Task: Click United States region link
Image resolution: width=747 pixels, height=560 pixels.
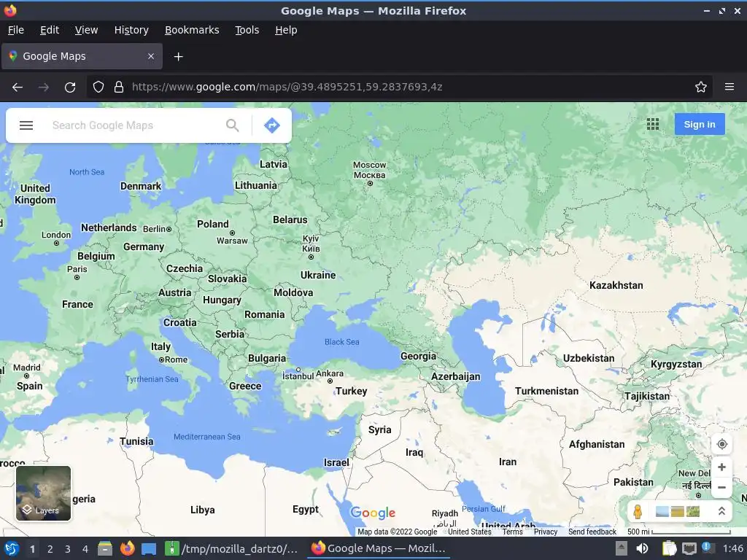Action: coord(469,532)
